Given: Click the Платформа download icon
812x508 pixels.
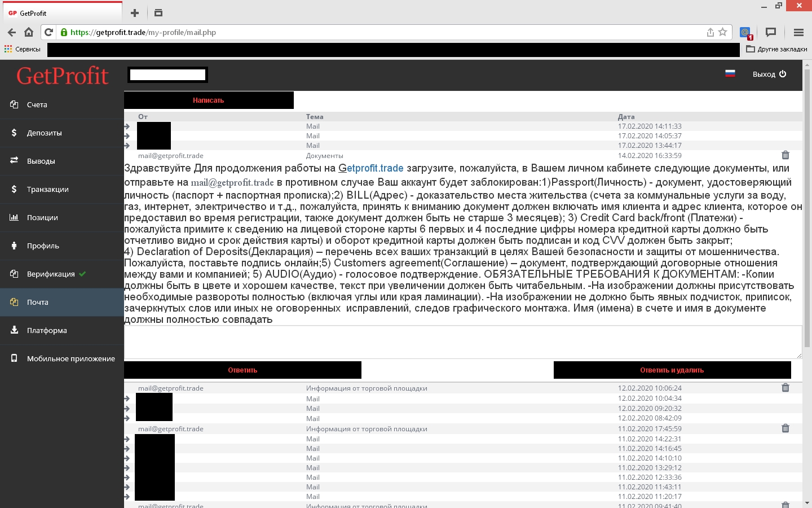Looking at the screenshot, I should 14,330.
